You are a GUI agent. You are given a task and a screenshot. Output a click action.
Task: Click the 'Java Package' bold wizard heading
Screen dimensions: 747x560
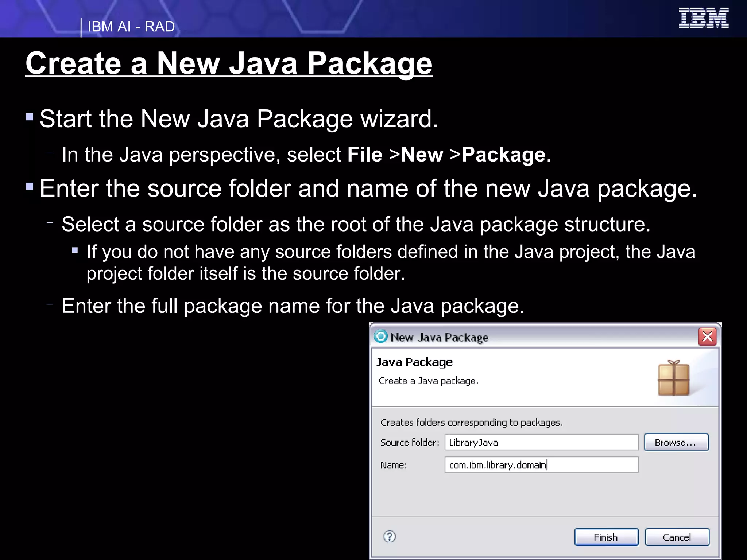click(x=414, y=362)
